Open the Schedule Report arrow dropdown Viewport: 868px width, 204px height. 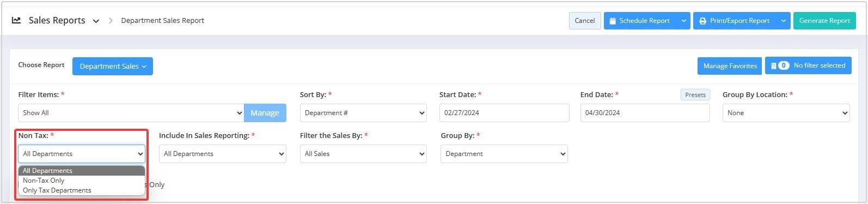tap(684, 21)
